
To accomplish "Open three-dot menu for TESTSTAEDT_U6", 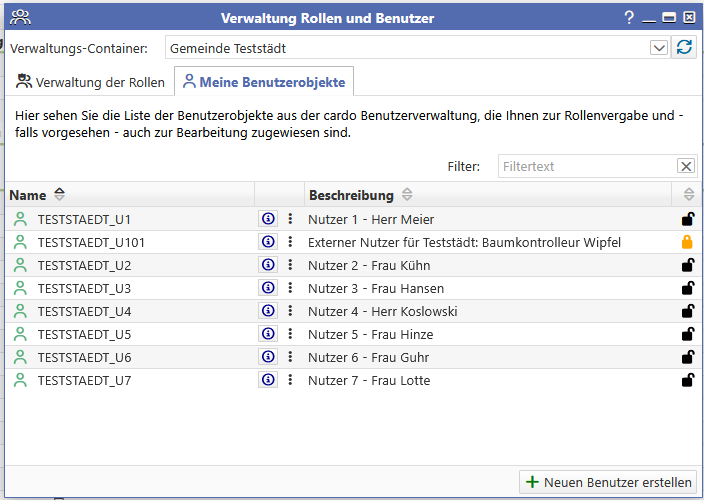I will coord(291,357).
